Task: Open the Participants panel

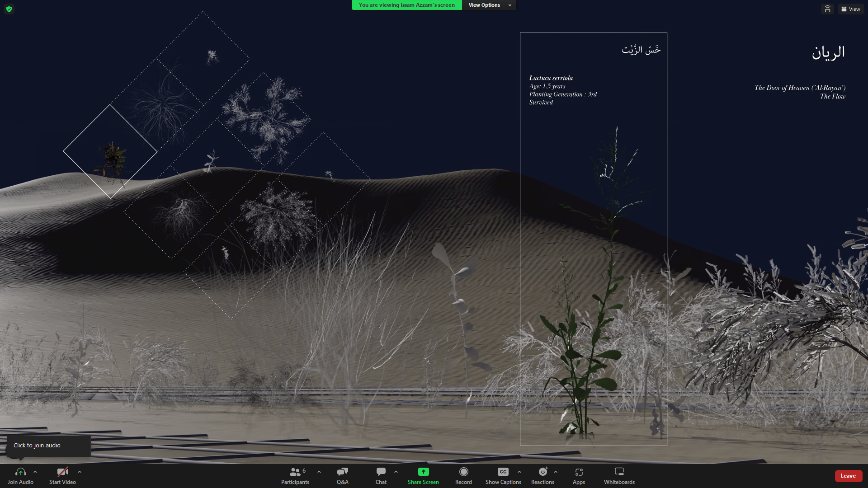Action: tap(295, 476)
